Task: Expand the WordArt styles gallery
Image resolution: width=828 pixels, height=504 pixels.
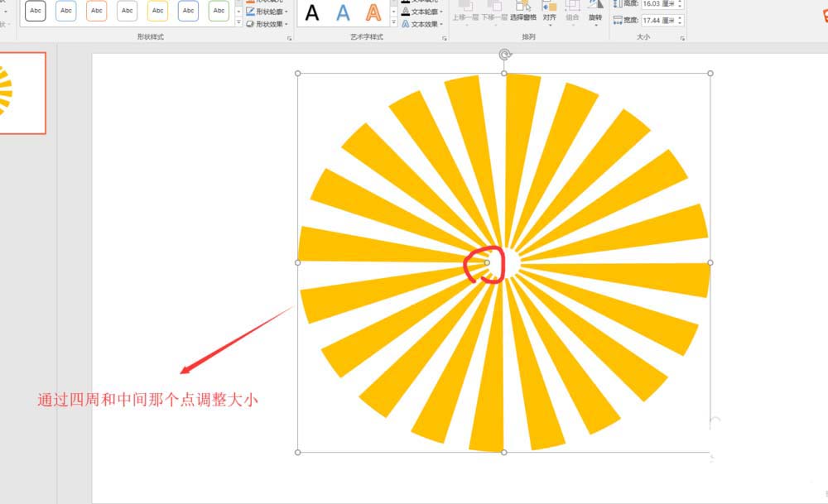Action: (393, 22)
